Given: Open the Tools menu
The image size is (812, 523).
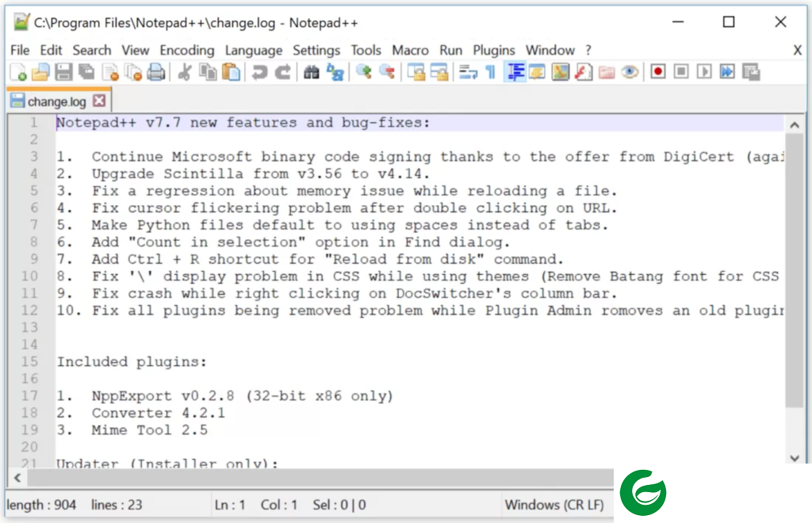Looking at the screenshot, I should 366,50.
